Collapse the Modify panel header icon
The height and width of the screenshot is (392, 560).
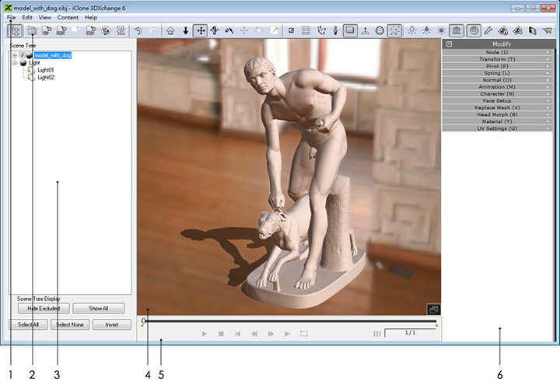pyautogui.click(x=450, y=44)
